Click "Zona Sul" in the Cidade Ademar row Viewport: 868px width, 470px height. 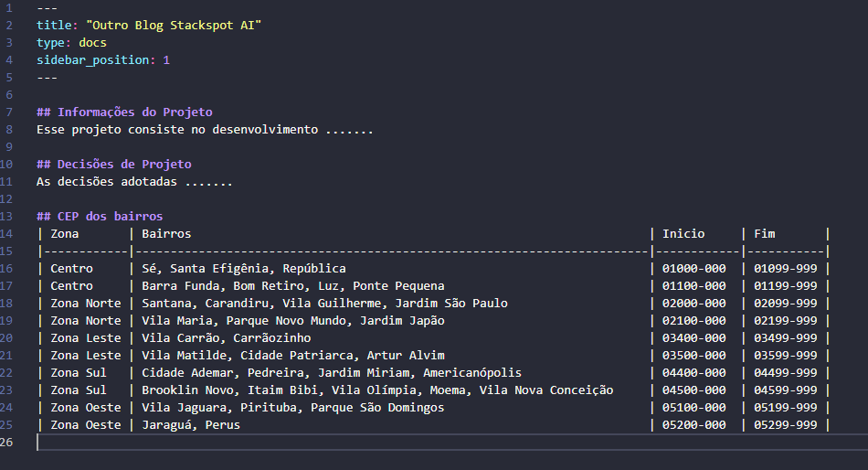pos(79,373)
